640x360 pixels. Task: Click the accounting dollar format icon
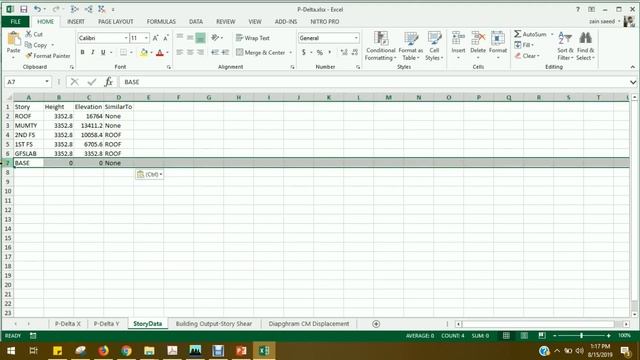(x=304, y=53)
